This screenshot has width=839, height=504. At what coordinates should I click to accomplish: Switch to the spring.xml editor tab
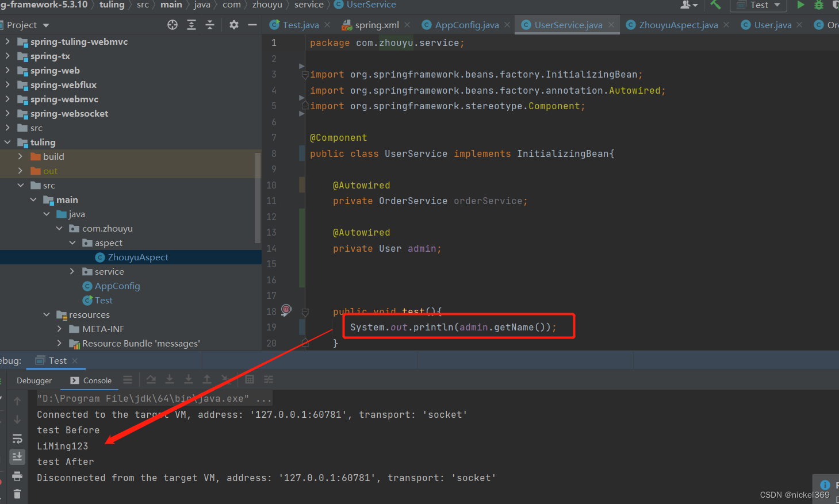pyautogui.click(x=377, y=25)
